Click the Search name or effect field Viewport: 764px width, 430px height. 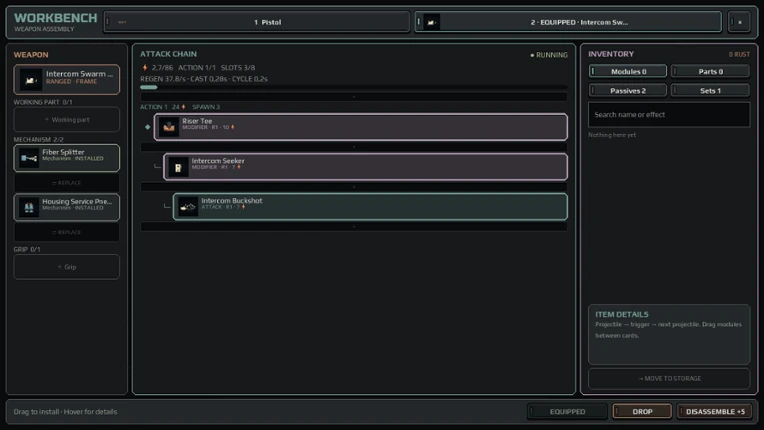669,115
